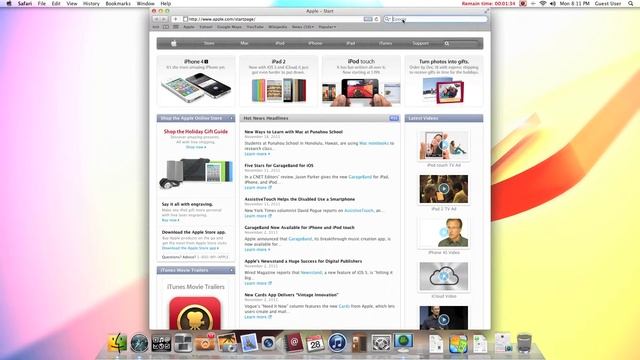Click the YouTube bookmark
This screenshot has width=640, height=360.
click(x=255, y=27)
